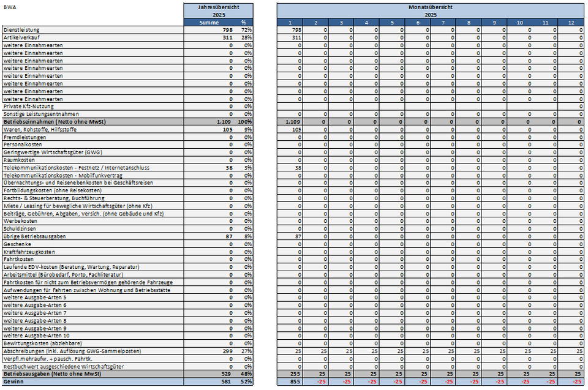Select the Raumkosten row label

coord(19,160)
